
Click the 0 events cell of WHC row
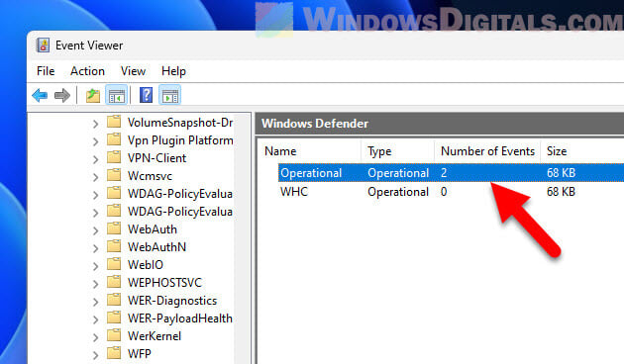[444, 192]
